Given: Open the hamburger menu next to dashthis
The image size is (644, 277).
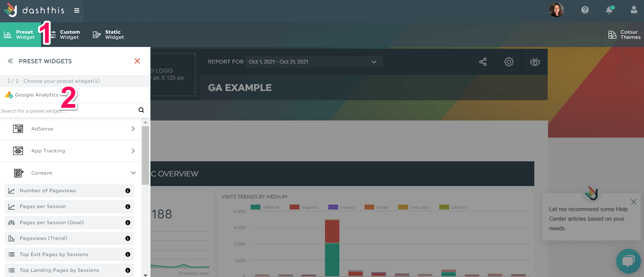Looking at the screenshot, I should [x=77, y=11].
